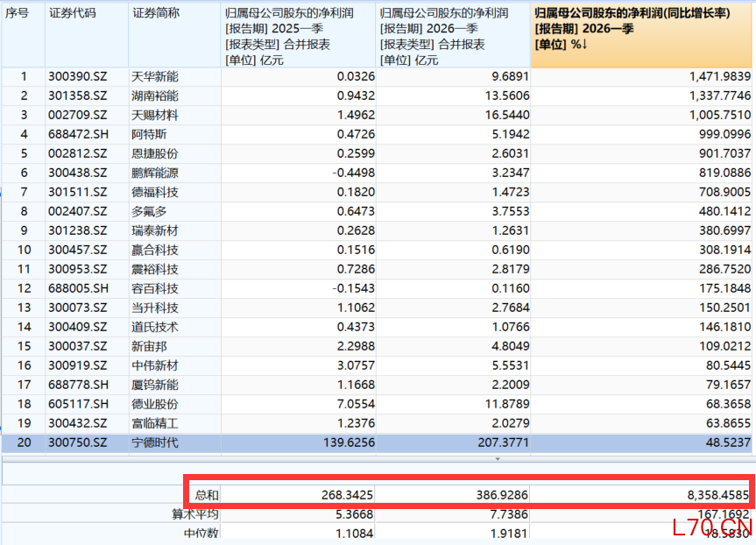Select the 天华新能 name cell

coord(155,77)
